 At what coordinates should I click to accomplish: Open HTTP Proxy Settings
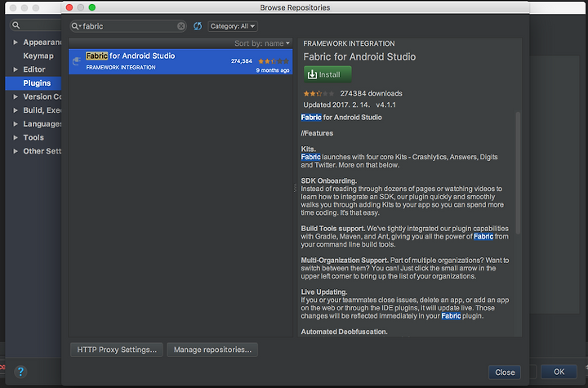[x=117, y=350]
